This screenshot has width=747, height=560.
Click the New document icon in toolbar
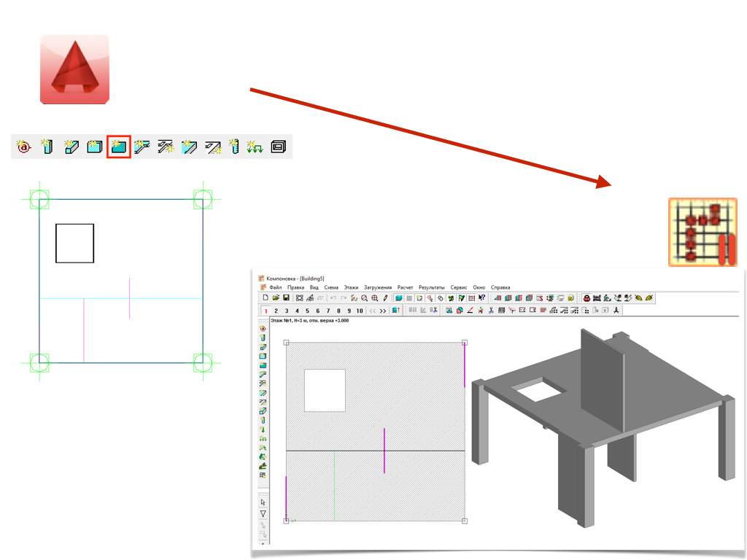point(265,298)
